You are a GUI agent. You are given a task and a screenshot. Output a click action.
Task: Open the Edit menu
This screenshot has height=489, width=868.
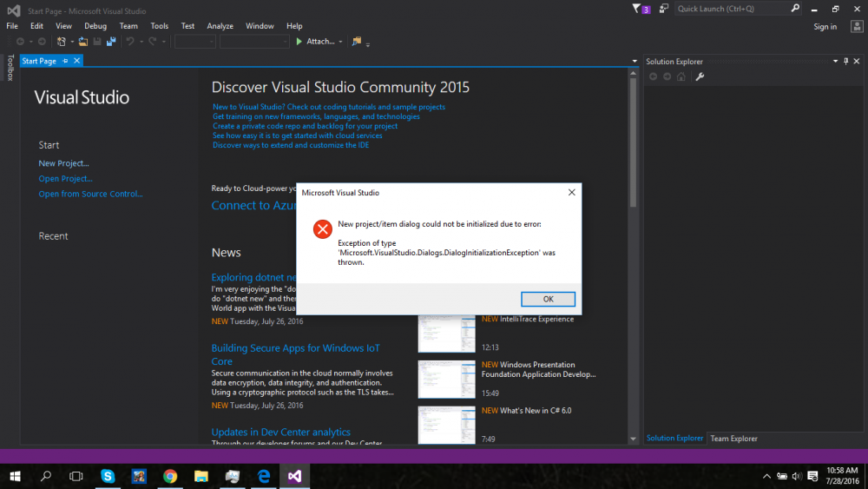[36, 26]
